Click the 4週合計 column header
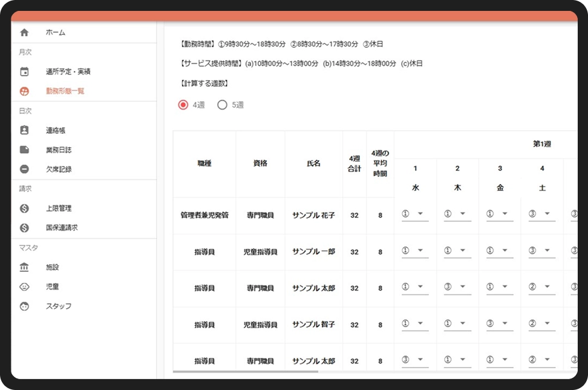This screenshot has height=390, width=588. click(354, 164)
